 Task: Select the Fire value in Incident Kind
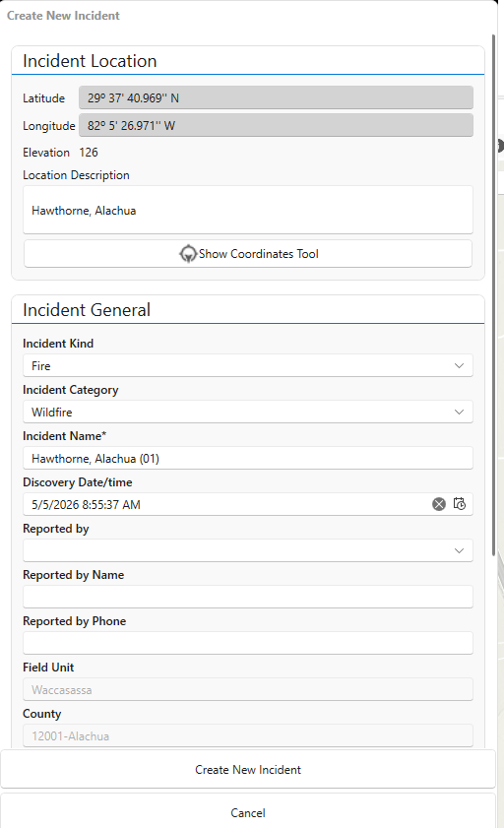click(x=41, y=366)
